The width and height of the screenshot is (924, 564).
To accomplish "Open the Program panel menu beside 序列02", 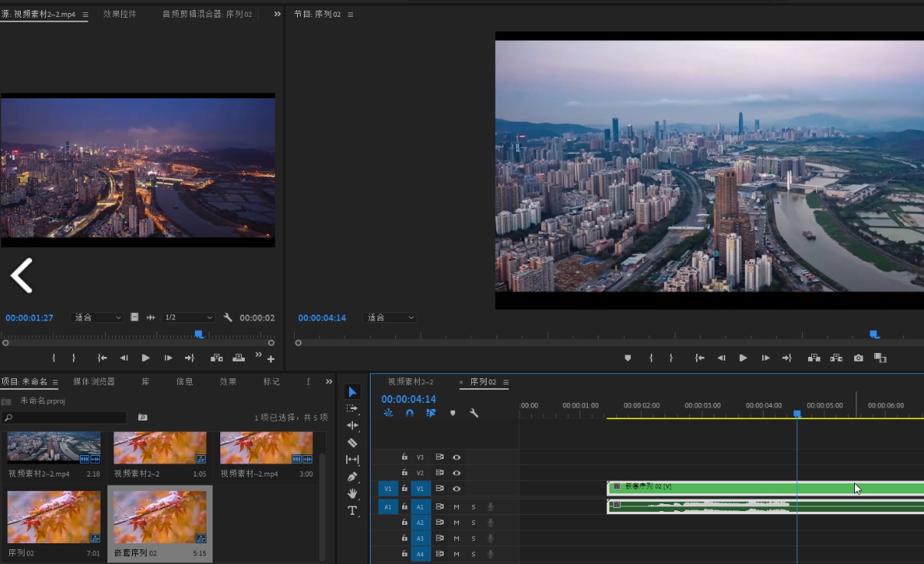I will (351, 15).
